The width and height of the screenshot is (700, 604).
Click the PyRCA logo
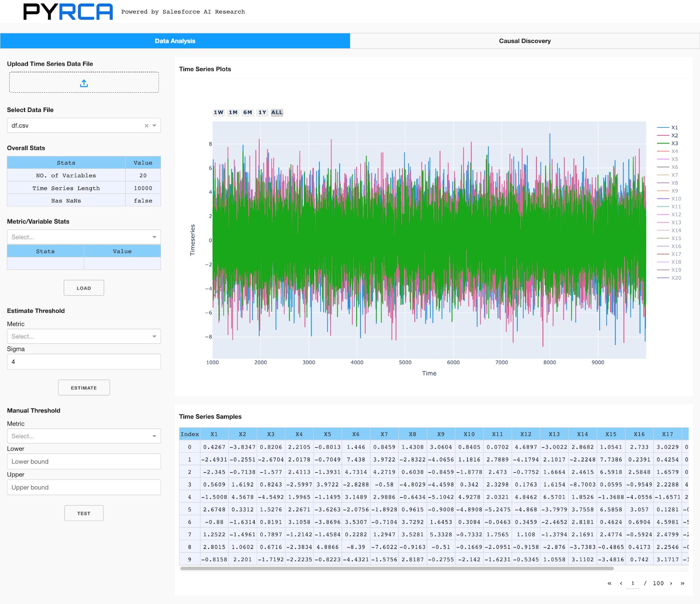tap(68, 12)
